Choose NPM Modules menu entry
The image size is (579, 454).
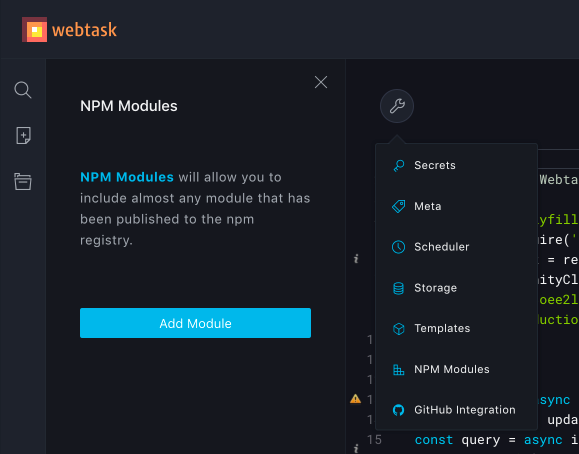coord(456,369)
